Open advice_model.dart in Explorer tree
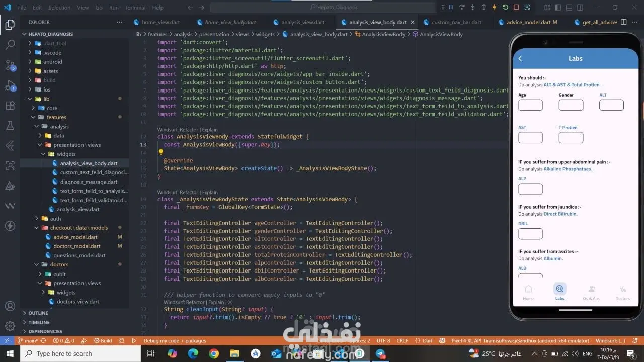Viewport: 644px width, 362px height. pos(75,237)
